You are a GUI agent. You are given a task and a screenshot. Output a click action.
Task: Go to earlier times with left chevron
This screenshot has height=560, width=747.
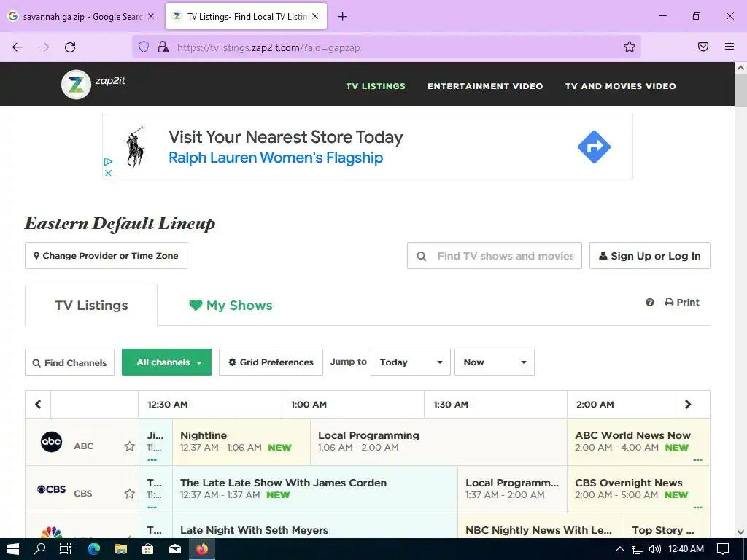(x=38, y=404)
